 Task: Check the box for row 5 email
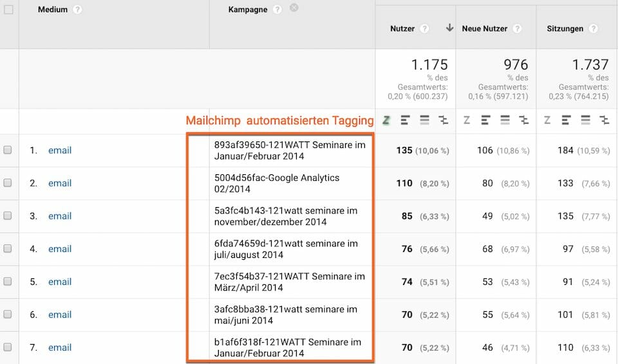[x=8, y=281]
